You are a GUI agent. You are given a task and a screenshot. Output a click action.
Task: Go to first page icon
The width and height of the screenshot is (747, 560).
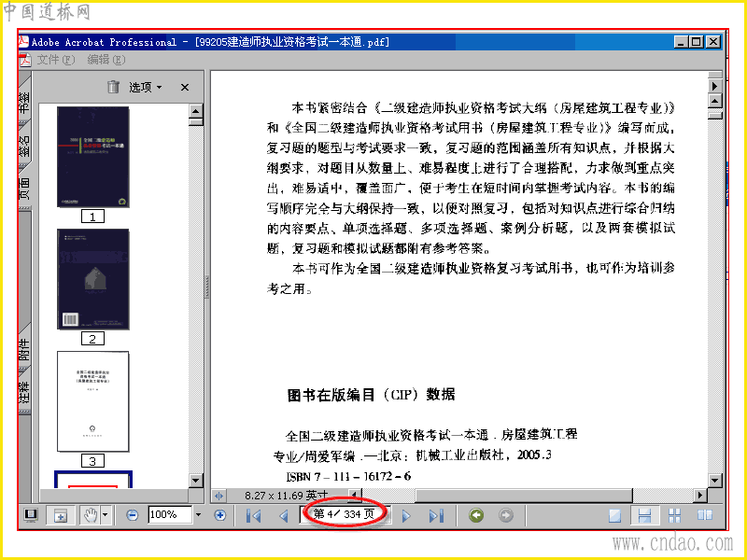253,516
